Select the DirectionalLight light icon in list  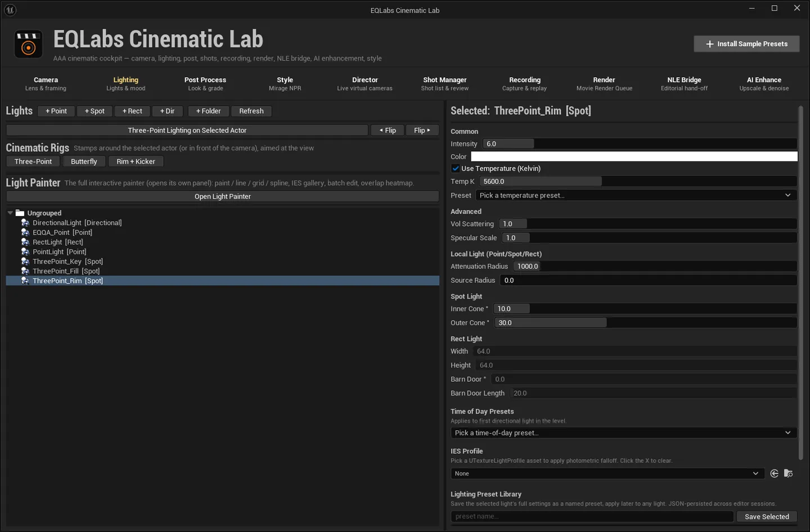point(25,223)
